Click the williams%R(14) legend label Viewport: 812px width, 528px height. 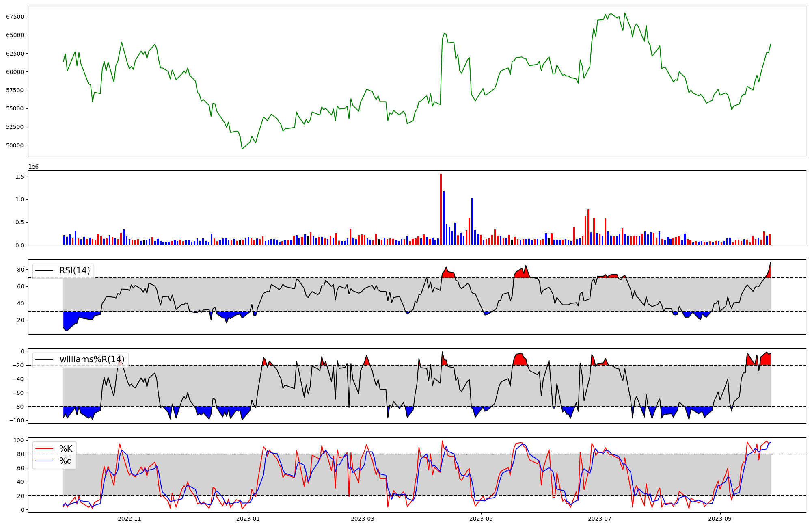(x=92, y=359)
